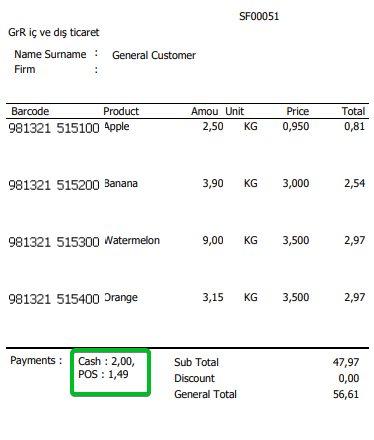Click the Banana price 3,000
This screenshot has width=374, height=440.
296,183
